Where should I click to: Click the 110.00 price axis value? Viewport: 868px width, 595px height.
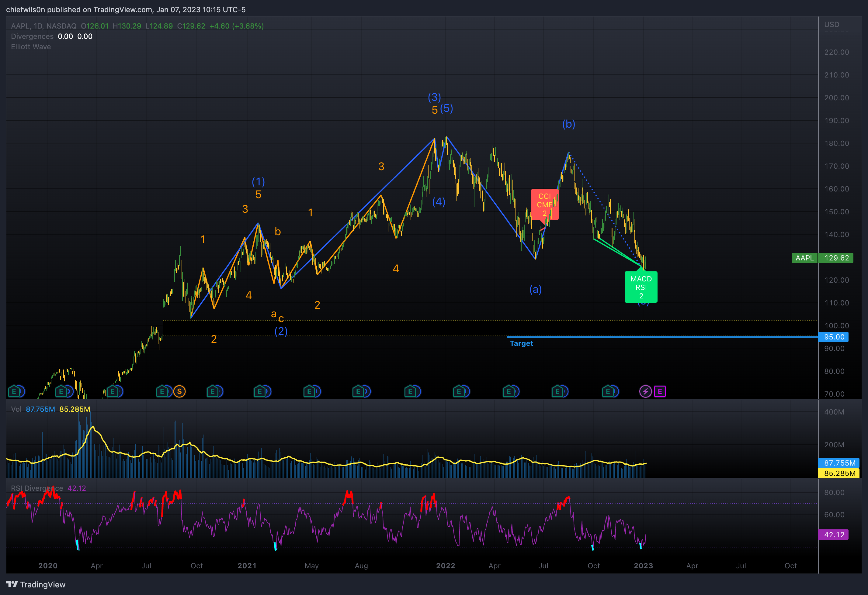837,303
